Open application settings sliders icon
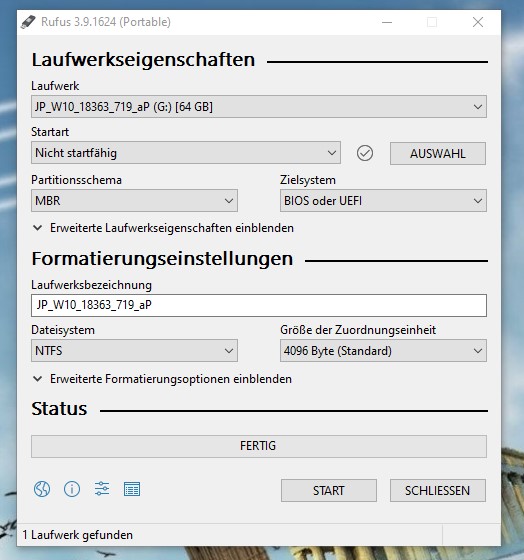 click(x=102, y=489)
